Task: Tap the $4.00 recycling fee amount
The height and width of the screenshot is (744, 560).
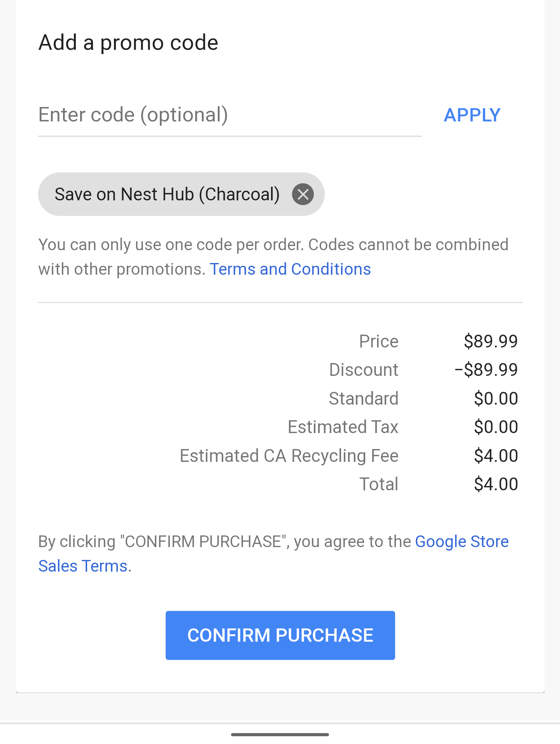Action: coord(496,456)
